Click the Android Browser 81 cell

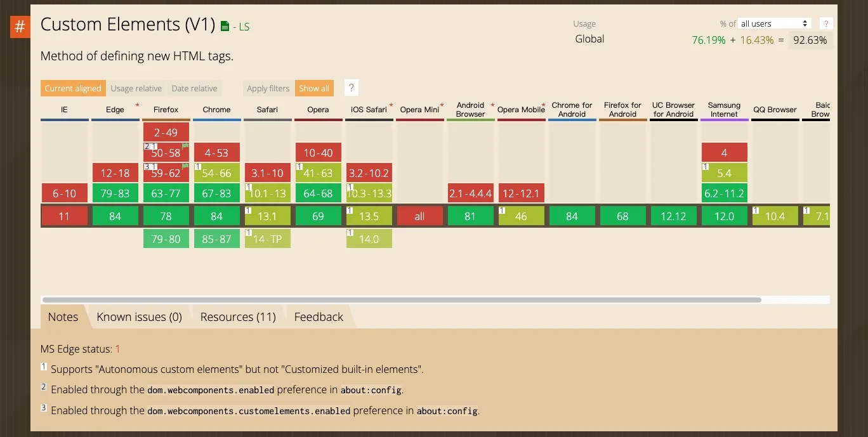(470, 216)
